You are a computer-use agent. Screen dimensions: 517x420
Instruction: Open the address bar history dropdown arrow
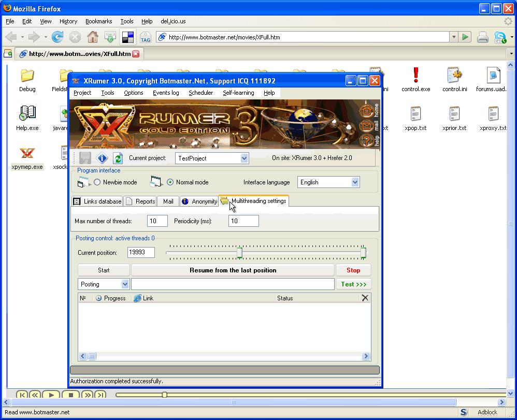tap(454, 37)
